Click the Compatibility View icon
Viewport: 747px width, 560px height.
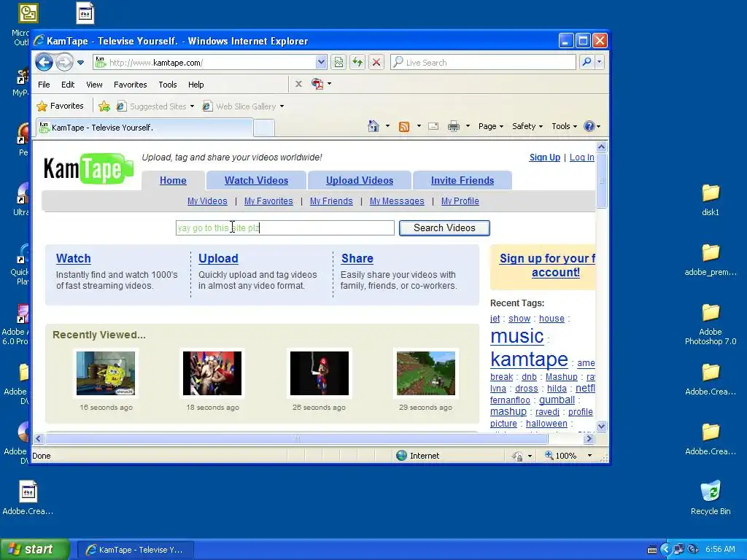point(338,62)
